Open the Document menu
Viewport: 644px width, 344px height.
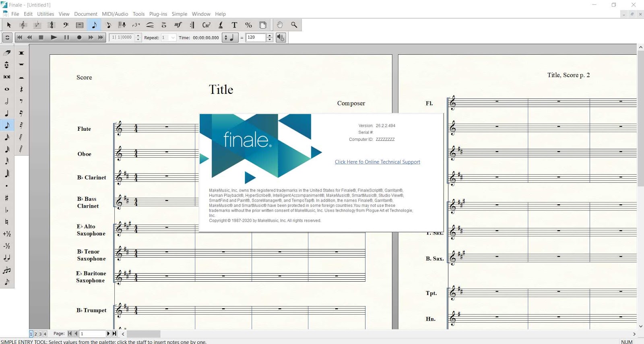point(86,14)
